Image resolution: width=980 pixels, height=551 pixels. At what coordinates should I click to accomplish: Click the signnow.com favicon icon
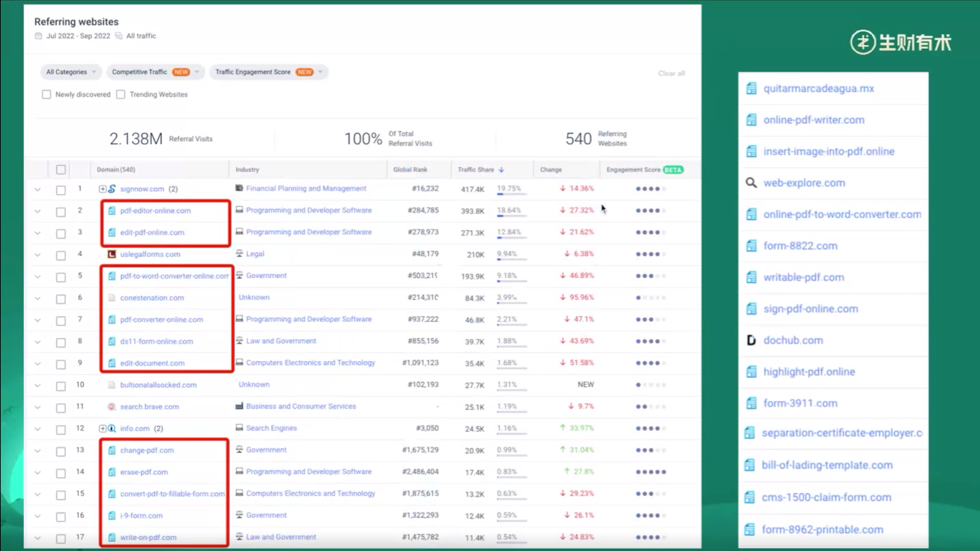point(112,189)
